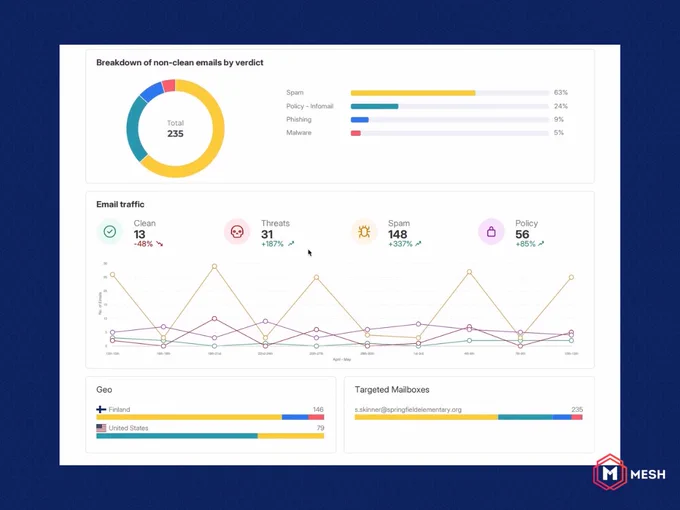The height and width of the screenshot is (510, 680).
Task: Click the '9%' value
Action: point(559,119)
